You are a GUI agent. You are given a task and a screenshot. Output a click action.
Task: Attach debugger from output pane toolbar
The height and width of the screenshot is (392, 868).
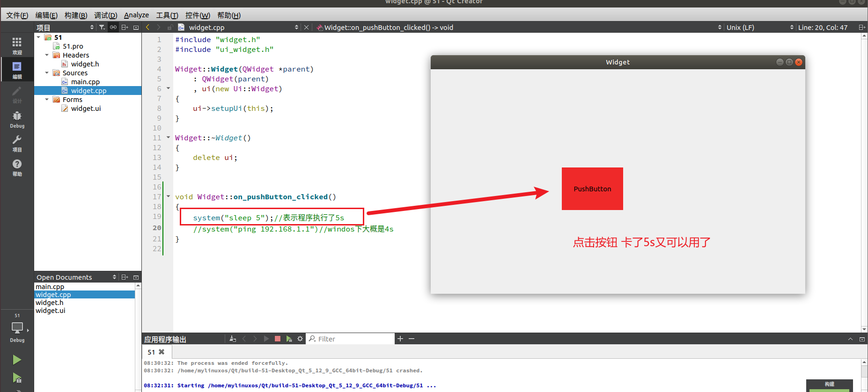(289, 339)
